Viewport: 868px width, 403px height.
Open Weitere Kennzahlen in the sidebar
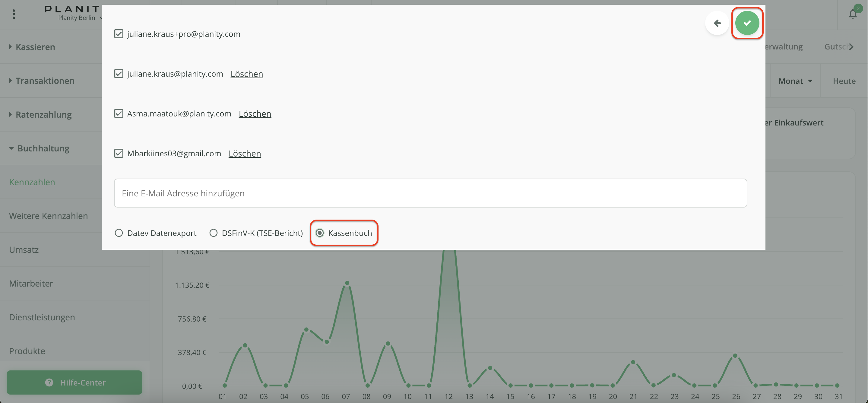point(49,216)
